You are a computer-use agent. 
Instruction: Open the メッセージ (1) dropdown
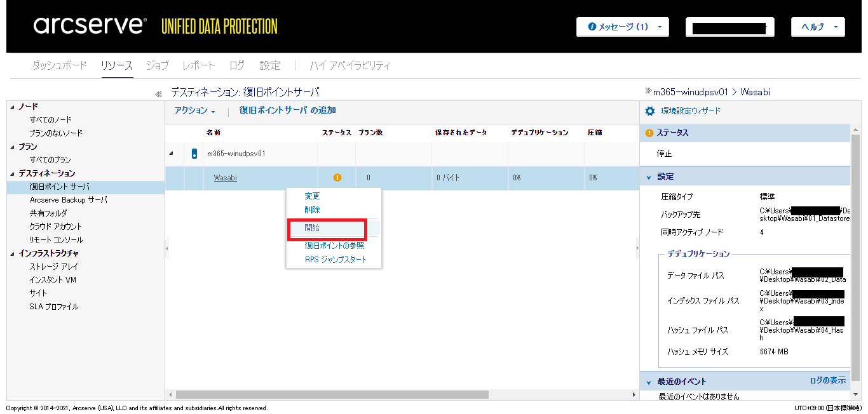point(623,27)
